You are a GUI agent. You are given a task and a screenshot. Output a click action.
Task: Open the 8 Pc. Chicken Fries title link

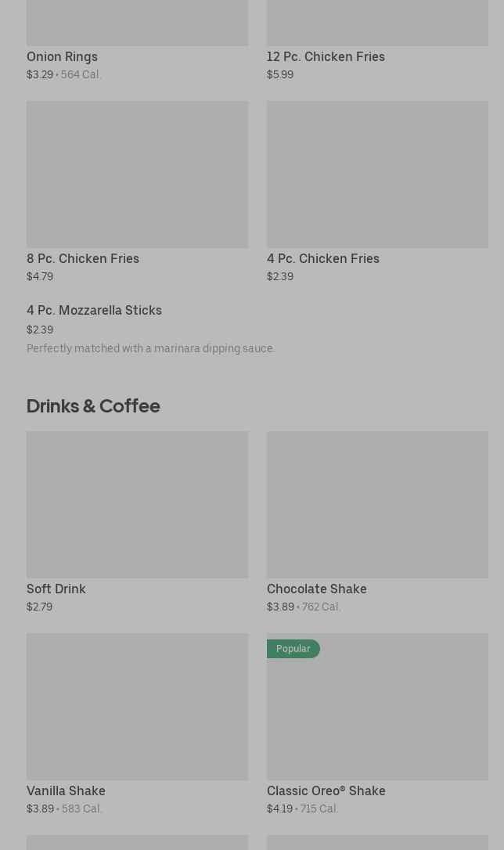click(83, 258)
